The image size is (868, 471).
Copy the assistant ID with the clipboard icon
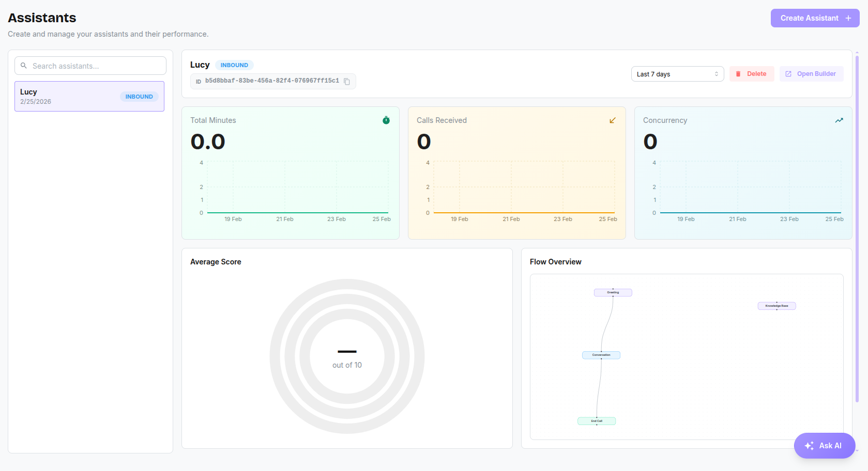point(347,82)
